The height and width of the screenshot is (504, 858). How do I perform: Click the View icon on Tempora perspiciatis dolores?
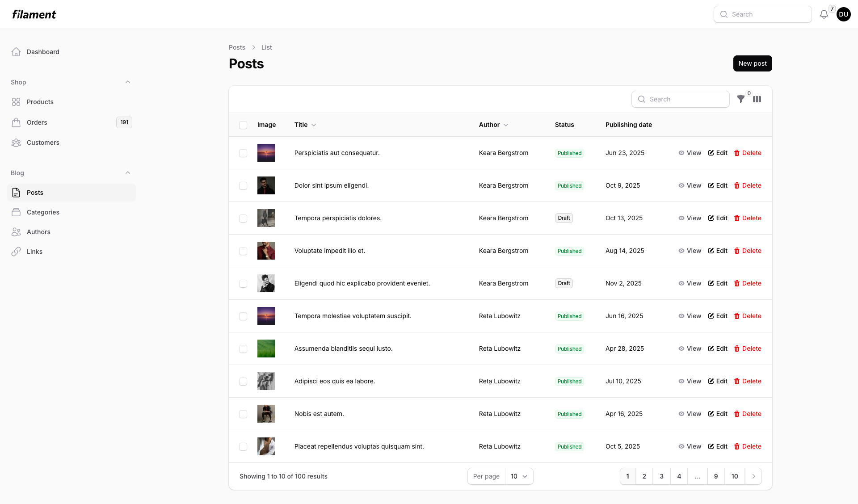coord(681,218)
